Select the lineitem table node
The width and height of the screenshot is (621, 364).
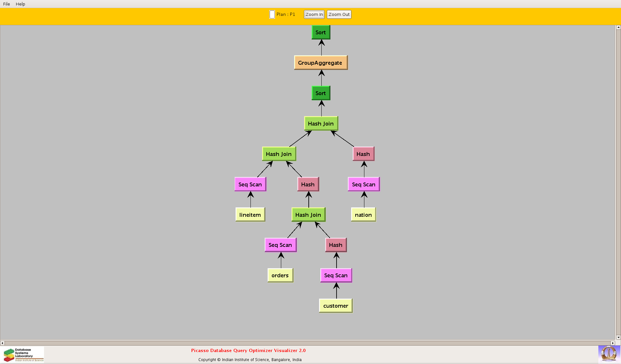(250, 215)
